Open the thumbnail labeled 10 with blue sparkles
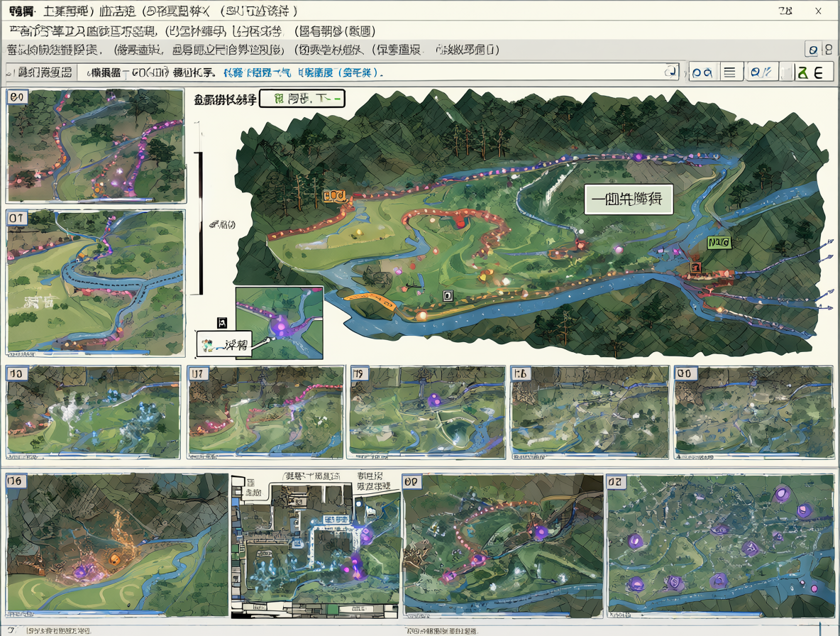840x636 pixels. click(93, 412)
